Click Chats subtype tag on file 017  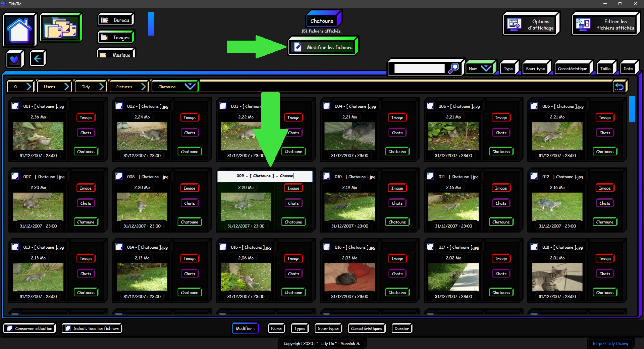(501, 273)
